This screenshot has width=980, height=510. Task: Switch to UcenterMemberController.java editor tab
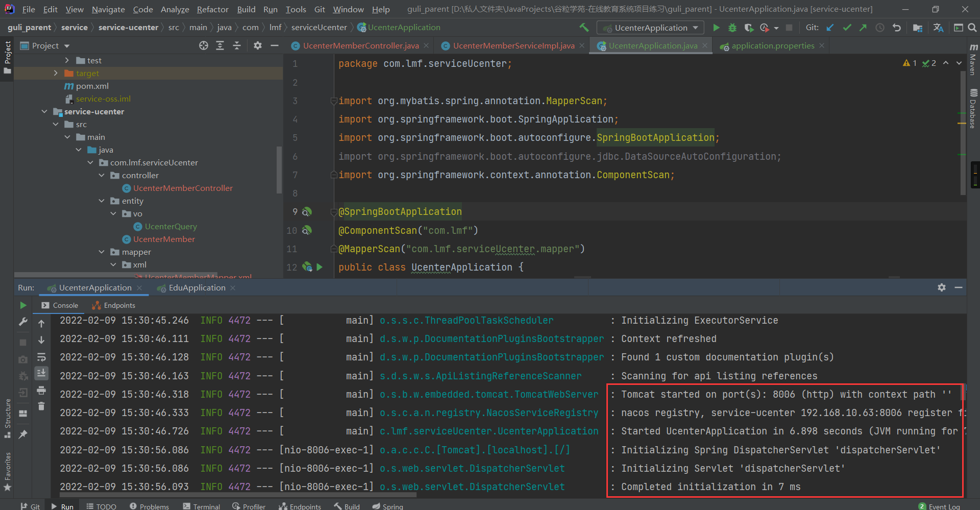click(x=361, y=46)
